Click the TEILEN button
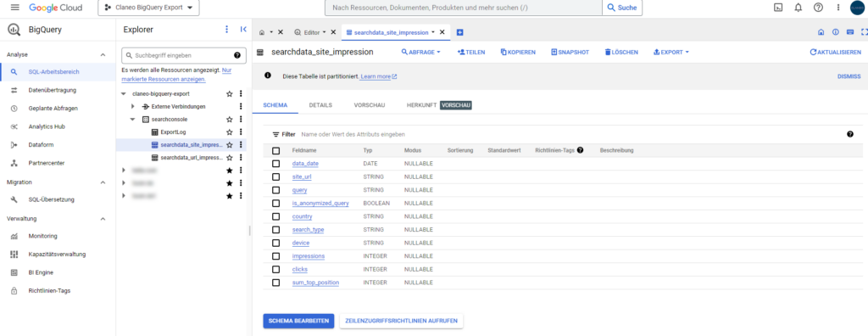The width and height of the screenshot is (868, 336). click(x=471, y=52)
